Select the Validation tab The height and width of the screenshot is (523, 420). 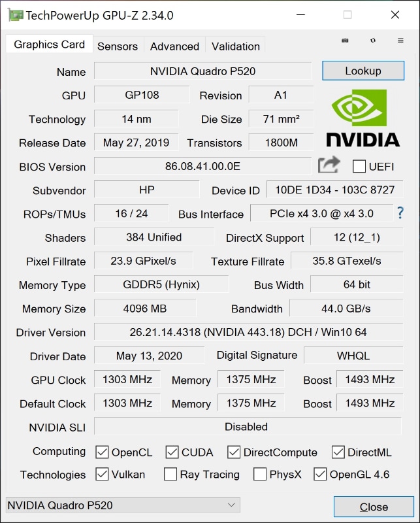[x=235, y=46]
